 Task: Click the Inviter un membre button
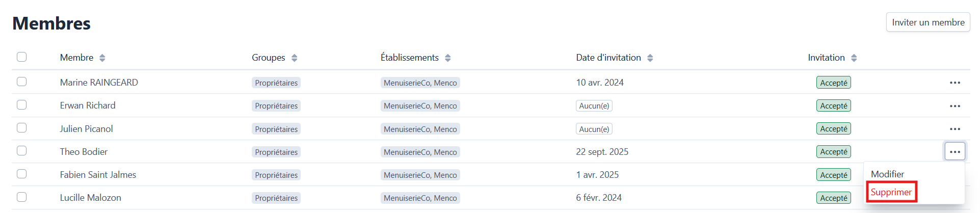coord(928,22)
